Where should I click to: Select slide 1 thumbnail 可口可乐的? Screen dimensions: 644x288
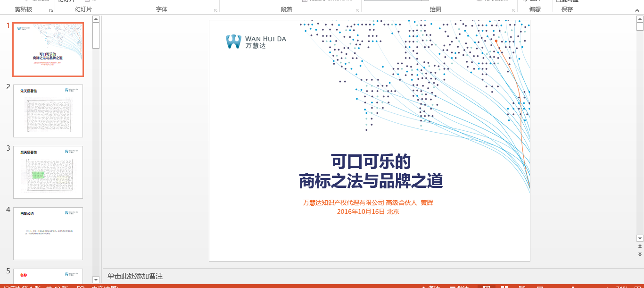(48, 50)
